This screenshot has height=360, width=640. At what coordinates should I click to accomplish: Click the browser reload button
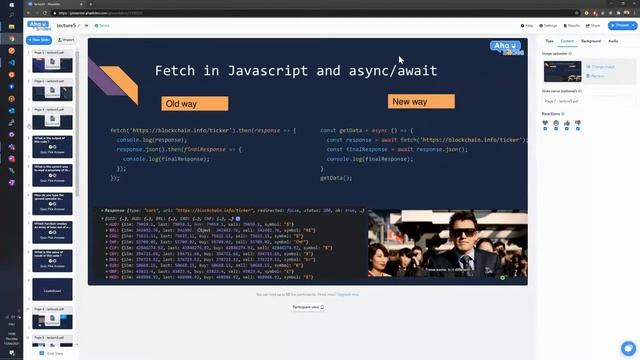click(45, 13)
